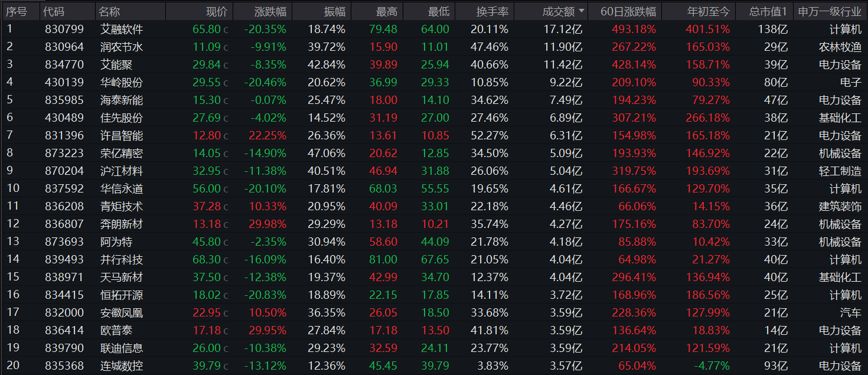Select stock 佳先股份
This screenshot has width=868, height=375.
coord(122,118)
